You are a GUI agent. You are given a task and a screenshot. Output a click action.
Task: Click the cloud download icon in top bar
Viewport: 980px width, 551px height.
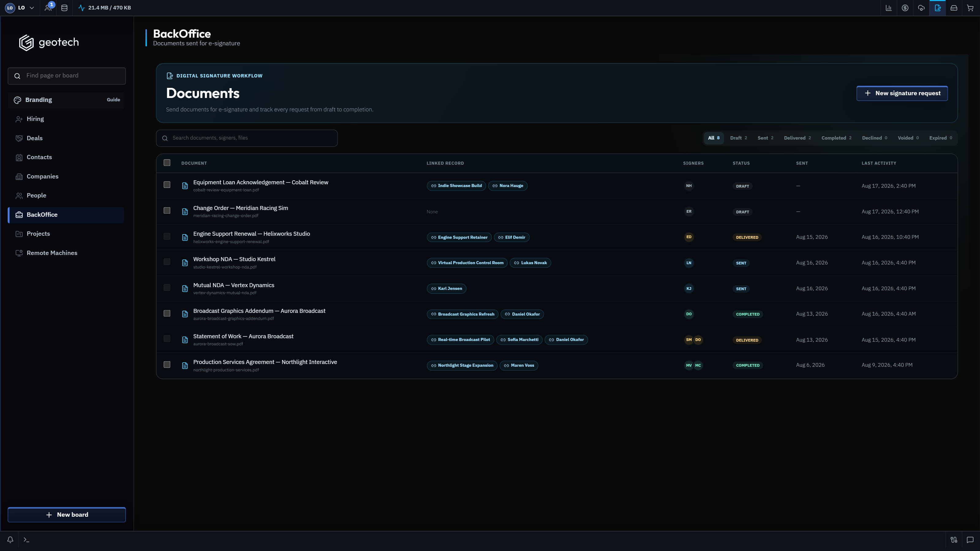coord(922,8)
